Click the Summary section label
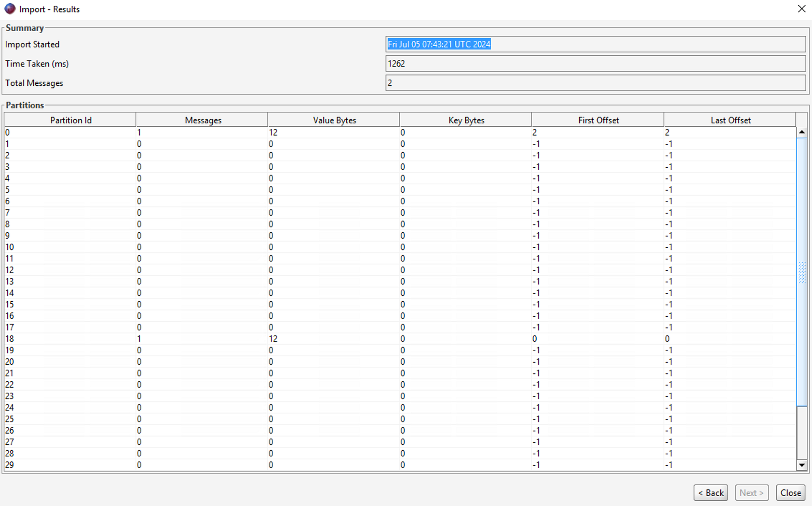 pyautogui.click(x=25, y=28)
